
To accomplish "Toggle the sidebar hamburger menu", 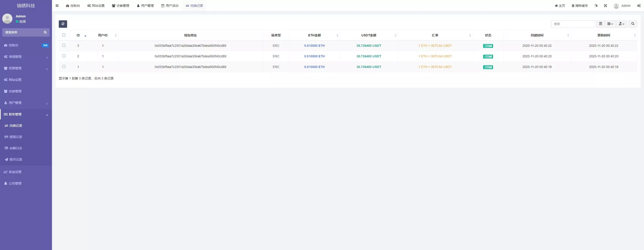I will (x=57, y=6).
